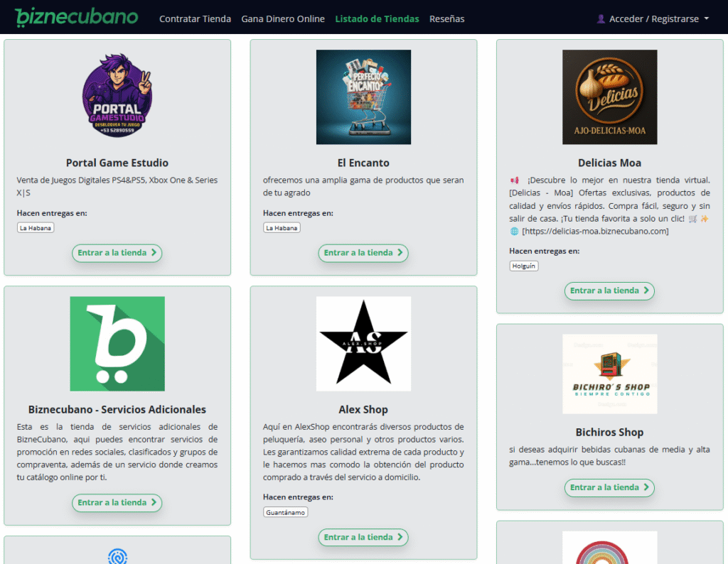Click the megaphone emoji in Delicias Moa description

pyautogui.click(x=515, y=180)
